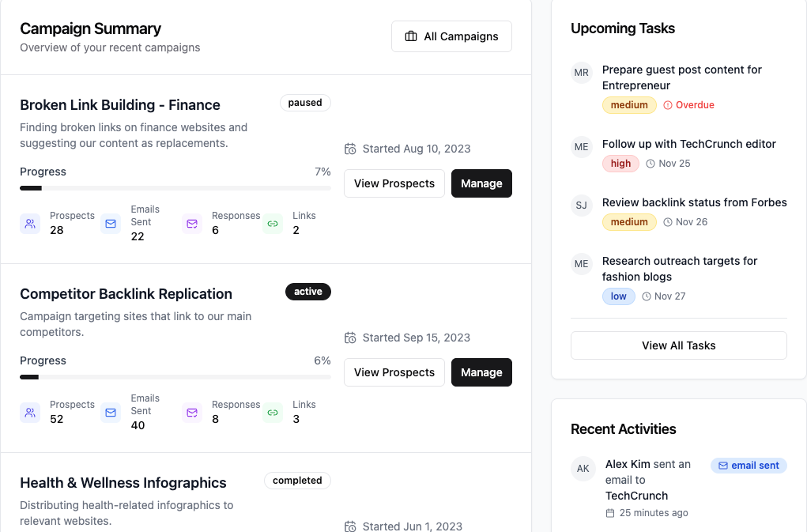The image size is (807, 532).
Task: Click the 7% progress bar
Action: coord(175,188)
